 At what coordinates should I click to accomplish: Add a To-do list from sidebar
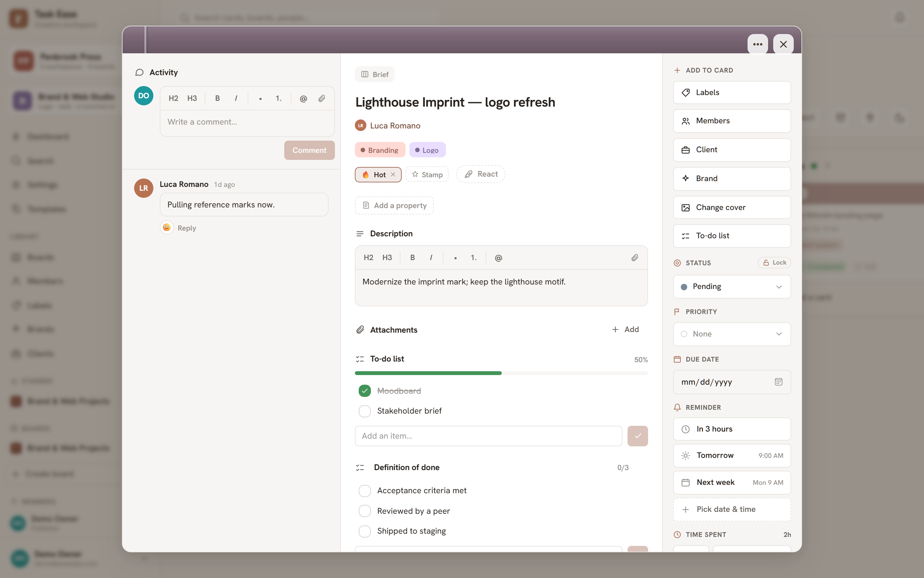pos(732,236)
